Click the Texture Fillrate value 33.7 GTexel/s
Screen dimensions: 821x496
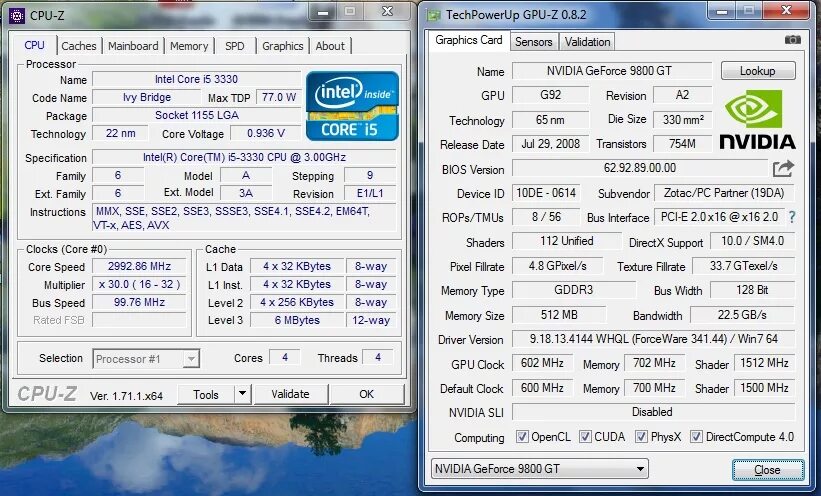pyautogui.click(x=744, y=266)
